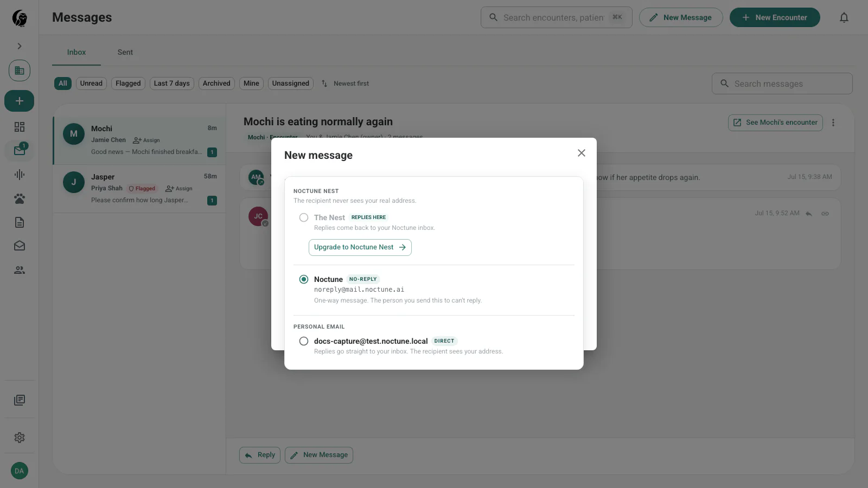Image resolution: width=868 pixels, height=488 pixels.
Task: Select the Noctune no-reply radio option
Action: click(304, 279)
